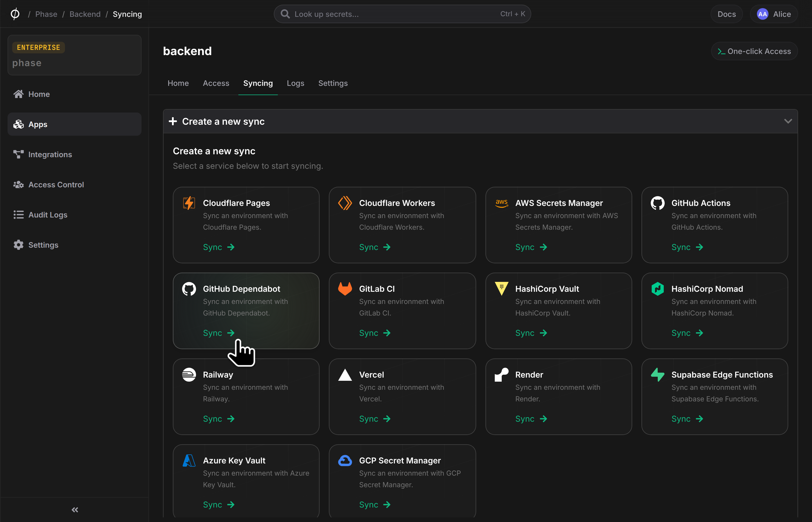Click the search magnifier icon
Screen dimensions: 812x522
tap(285, 14)
